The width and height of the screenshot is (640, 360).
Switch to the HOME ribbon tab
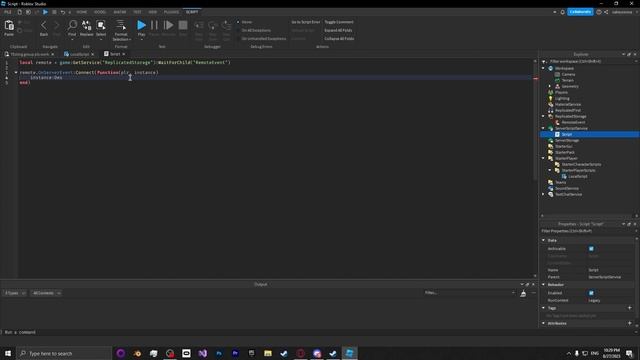tap(82, 12)
